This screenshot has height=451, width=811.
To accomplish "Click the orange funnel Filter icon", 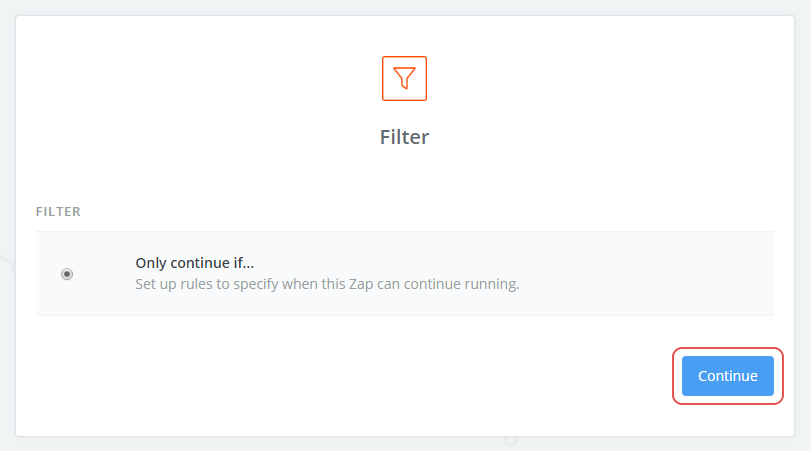I will 404,78.
